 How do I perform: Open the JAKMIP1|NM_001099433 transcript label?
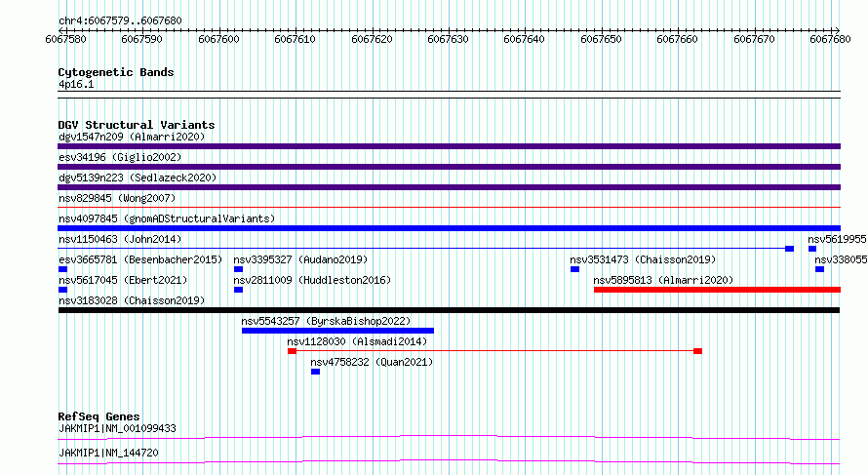[x=117, y=428]
